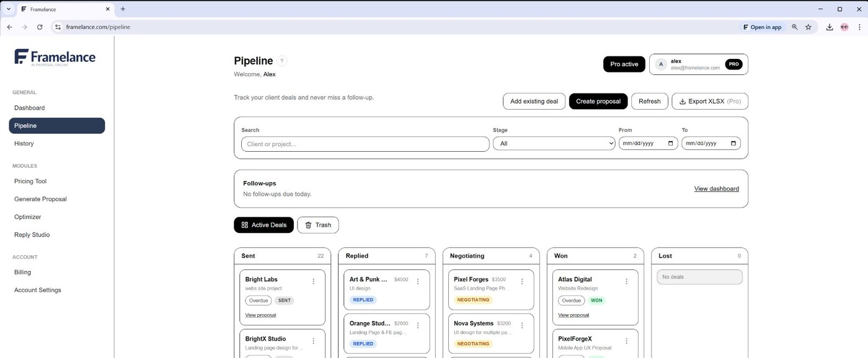868x358 pixels.
Task: Open three-dot menu on Atlas Digital card
Action: (626, 281)
